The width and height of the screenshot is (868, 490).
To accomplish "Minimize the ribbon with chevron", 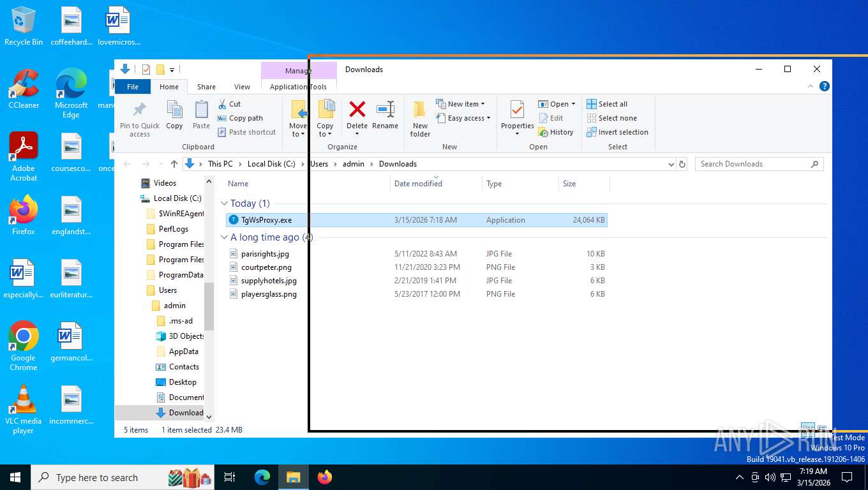I will 811,86.
